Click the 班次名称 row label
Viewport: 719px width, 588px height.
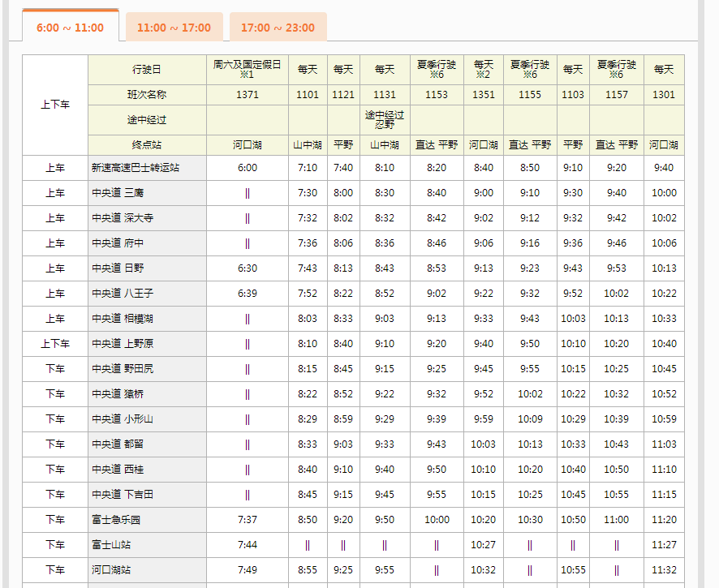coord(147,95)
